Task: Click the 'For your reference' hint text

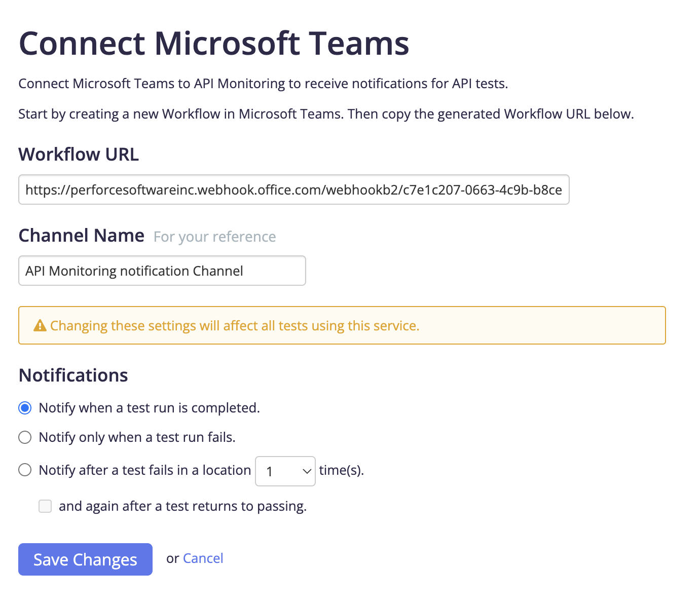Action: (215, 237)
